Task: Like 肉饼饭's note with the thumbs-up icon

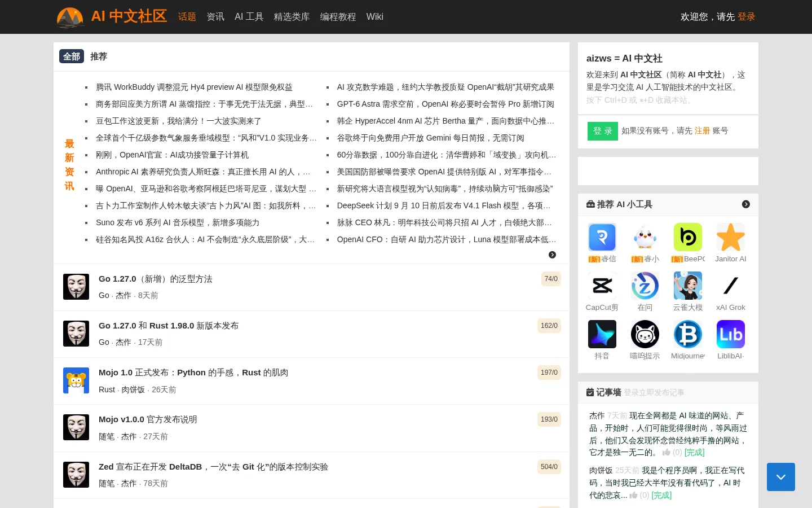Action: (x=634, y=496)
